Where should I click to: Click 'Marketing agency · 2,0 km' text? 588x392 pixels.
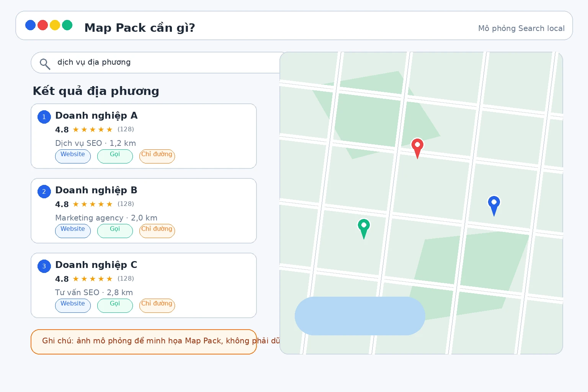[106, 218]
